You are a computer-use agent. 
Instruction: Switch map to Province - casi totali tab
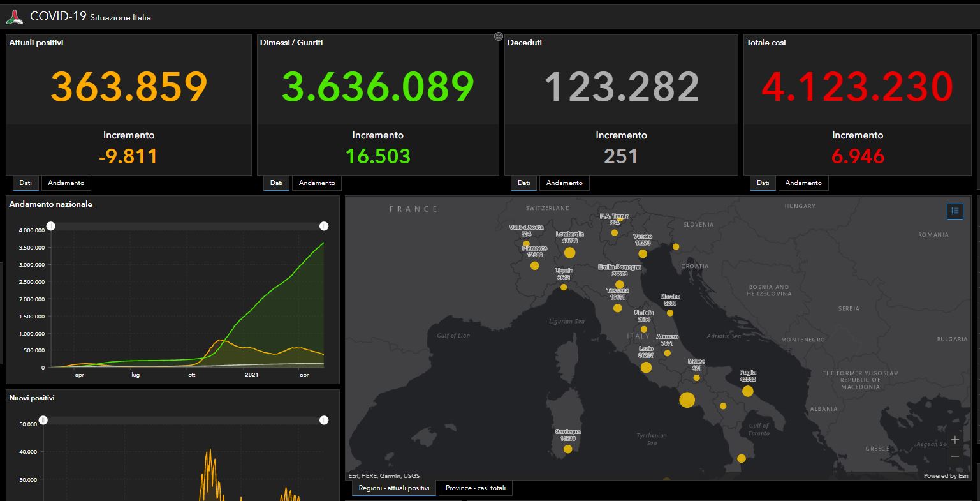pyautogui.click(x=476, y=488)
